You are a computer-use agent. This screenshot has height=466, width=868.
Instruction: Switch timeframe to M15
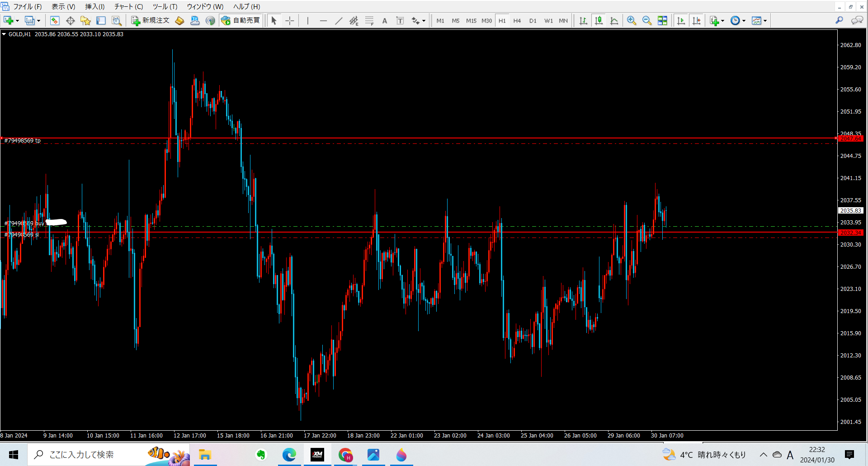[471, 21]
